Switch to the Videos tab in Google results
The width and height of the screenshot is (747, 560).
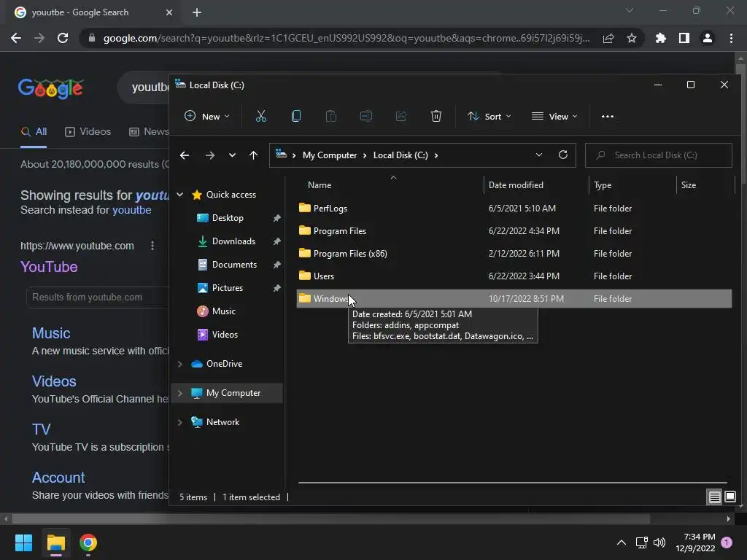pos(88,132)
